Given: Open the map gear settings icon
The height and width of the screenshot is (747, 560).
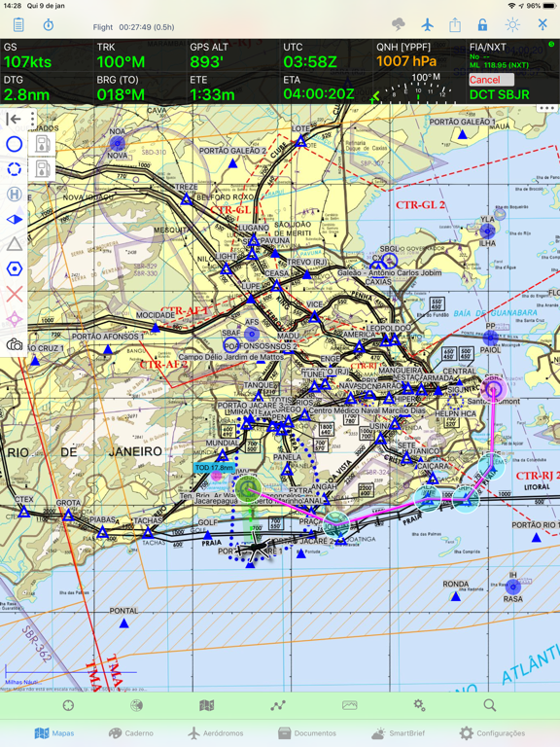Looking at the screenshot, I should [x=420, y=705].
